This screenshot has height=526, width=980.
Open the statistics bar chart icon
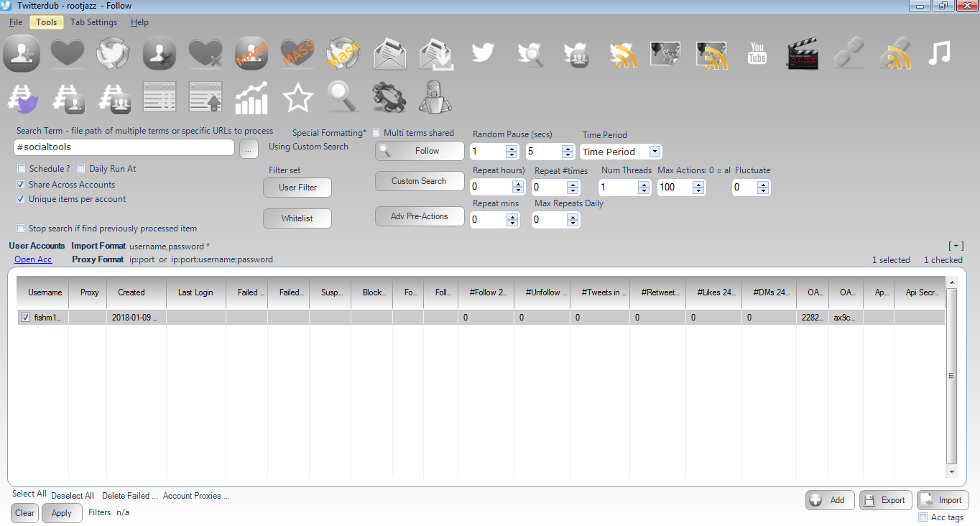tap(251, 97)
